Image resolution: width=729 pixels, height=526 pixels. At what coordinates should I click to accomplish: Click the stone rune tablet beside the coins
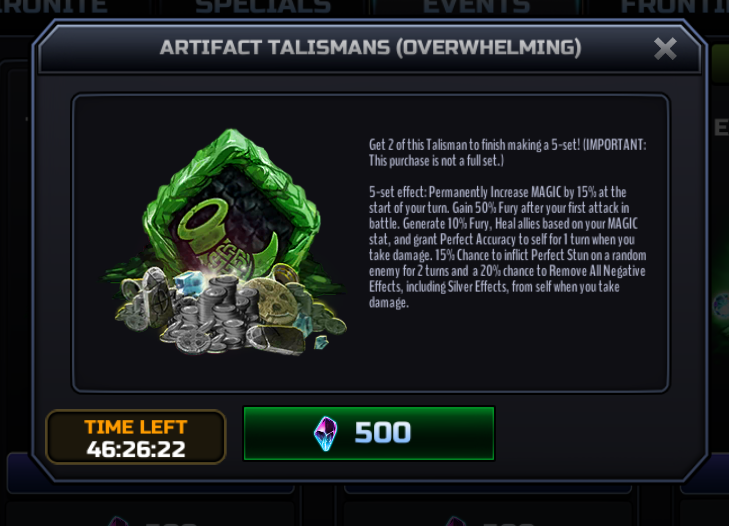click(x=151, y=293)
